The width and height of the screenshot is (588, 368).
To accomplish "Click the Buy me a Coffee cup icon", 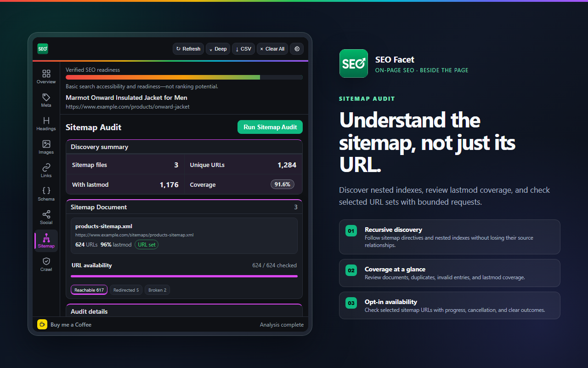I will pyautogui.click(x=42, y=324).
